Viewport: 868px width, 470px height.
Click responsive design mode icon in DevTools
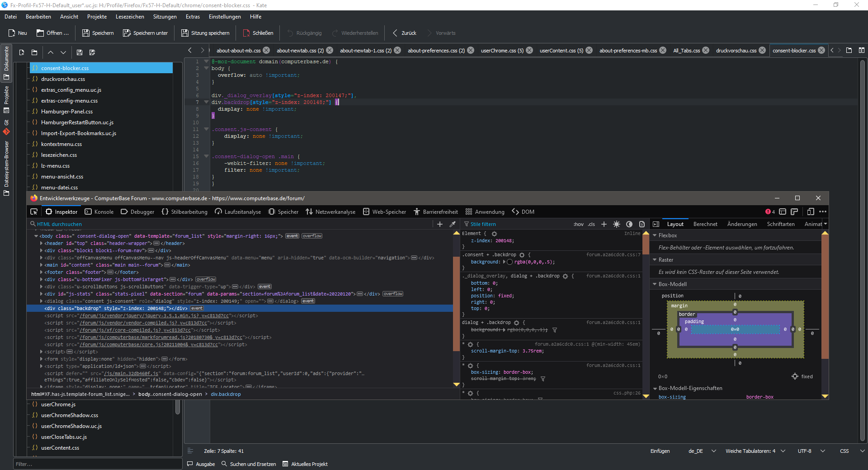coord(811,211)
